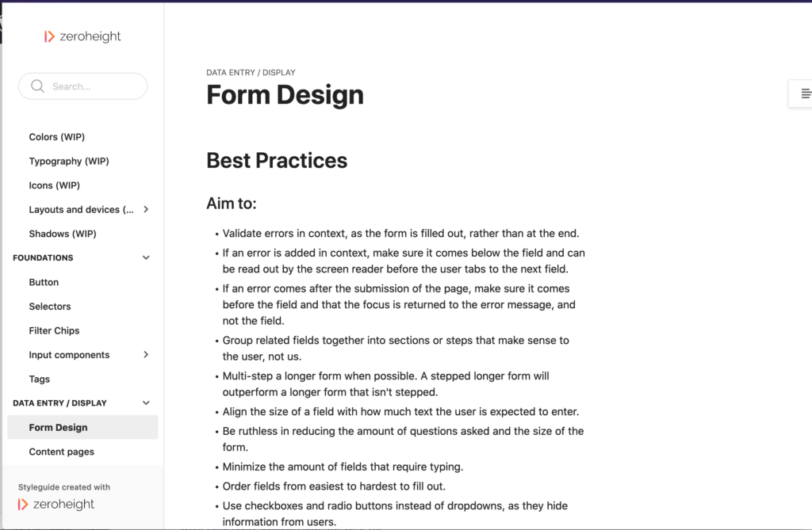The image size is (812, 530).
Task: Click the magnifying glass search icon
Action: point(37,86)
